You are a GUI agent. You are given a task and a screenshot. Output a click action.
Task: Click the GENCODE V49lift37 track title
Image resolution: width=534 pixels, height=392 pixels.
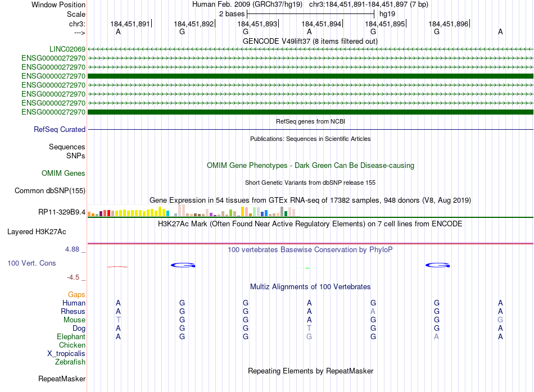310,41
